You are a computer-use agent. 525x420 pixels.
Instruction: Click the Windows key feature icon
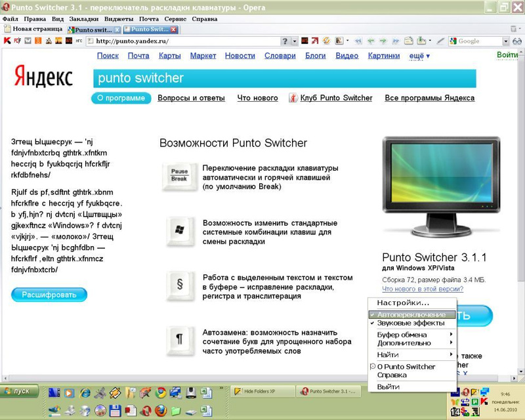[178, 231]
